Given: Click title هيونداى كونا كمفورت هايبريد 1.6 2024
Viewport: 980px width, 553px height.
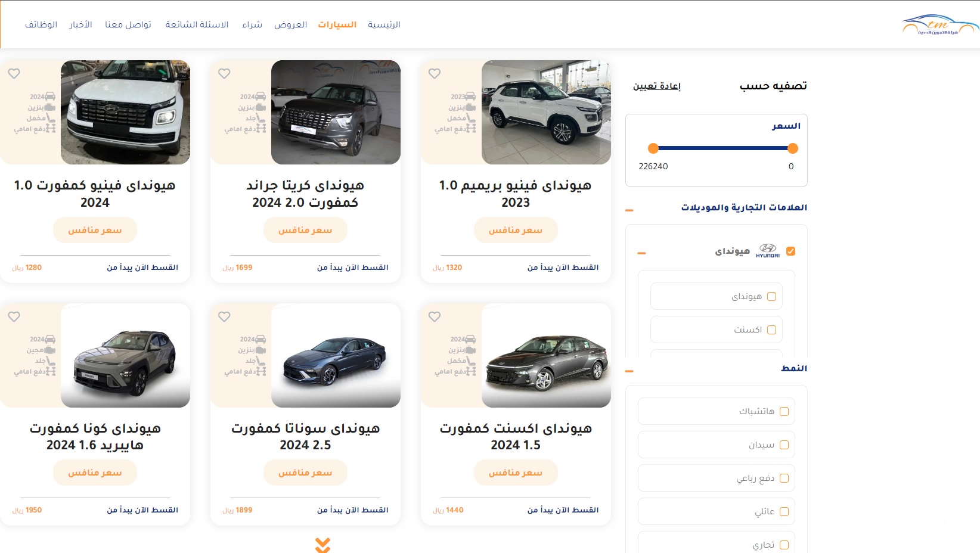Looking at the screenshot, I should [95, 437].
